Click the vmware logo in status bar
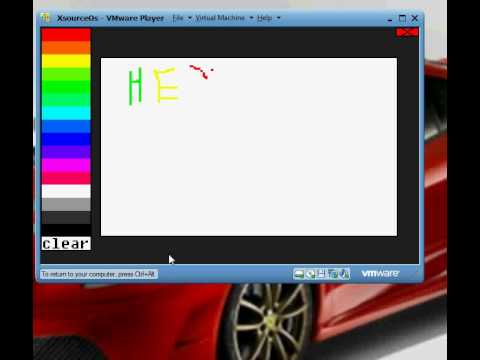This screenshot has height=360, width=480. click(380, 274)
